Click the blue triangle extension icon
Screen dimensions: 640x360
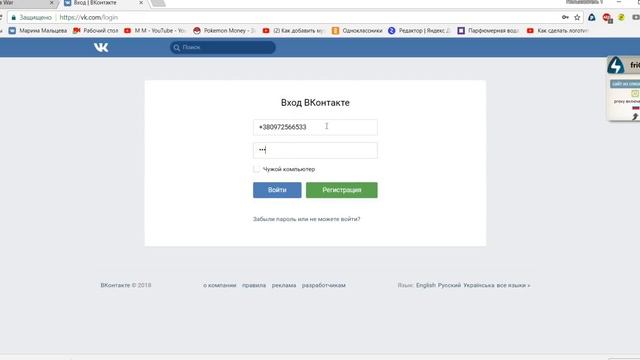[592, 17]
